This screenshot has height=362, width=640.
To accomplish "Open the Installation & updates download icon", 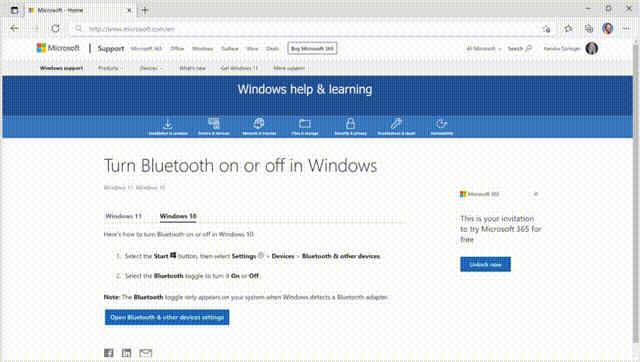I will tap(168, 123).
